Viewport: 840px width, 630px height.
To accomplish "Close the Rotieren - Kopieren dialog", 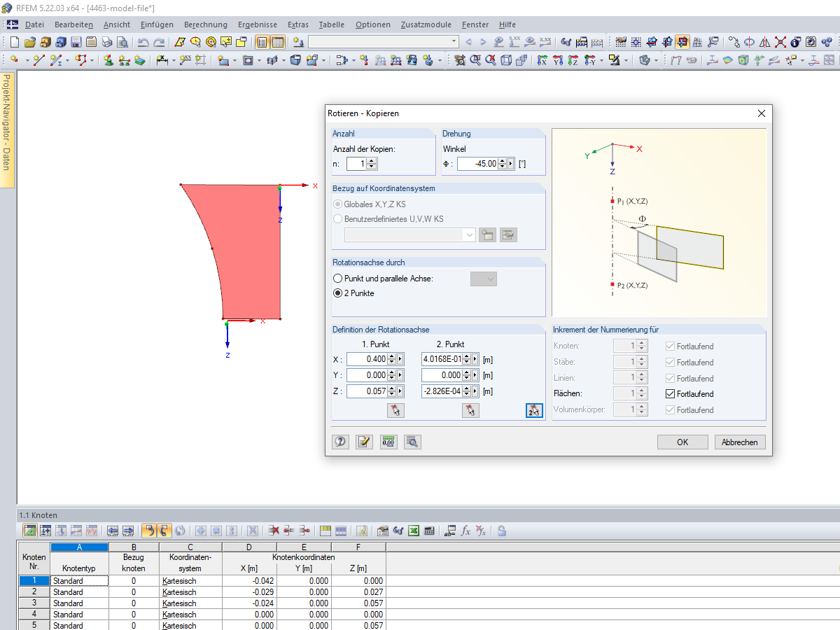I will [x=762, y=113].
